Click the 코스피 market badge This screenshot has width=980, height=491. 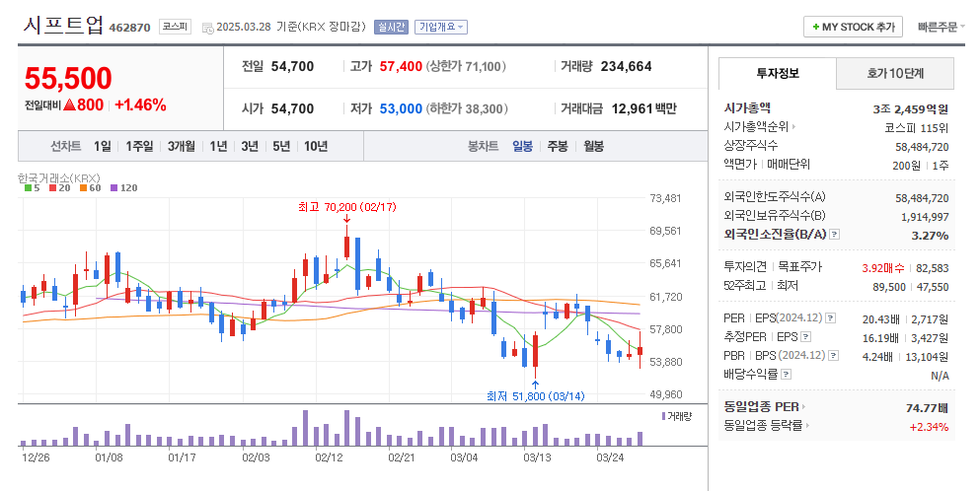point(175,27)
